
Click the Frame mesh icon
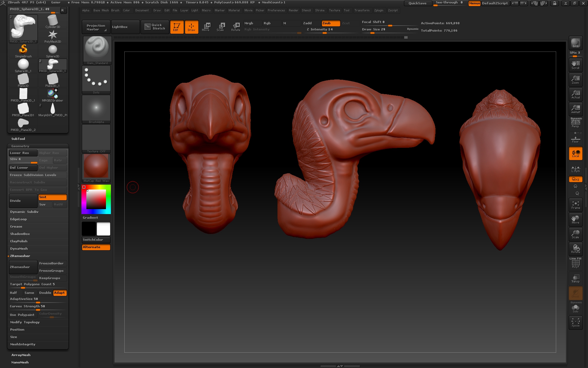coord(575,205)
